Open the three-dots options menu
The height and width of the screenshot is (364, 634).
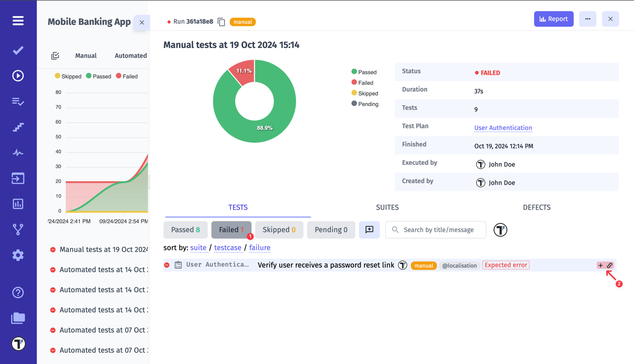tap(587, 18)
